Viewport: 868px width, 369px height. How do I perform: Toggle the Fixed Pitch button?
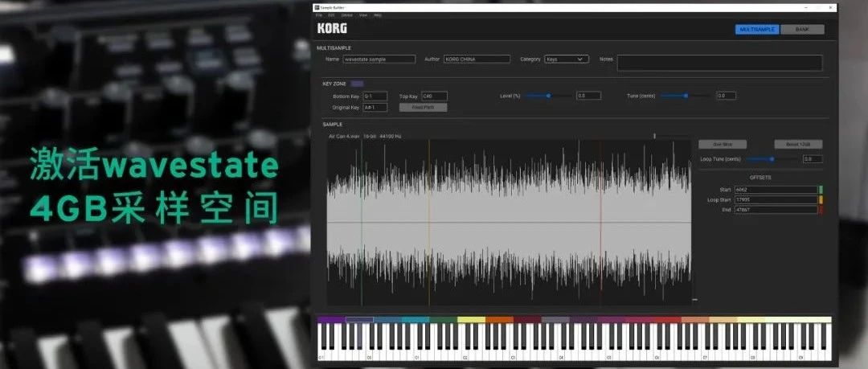click(x=423, y=108)
